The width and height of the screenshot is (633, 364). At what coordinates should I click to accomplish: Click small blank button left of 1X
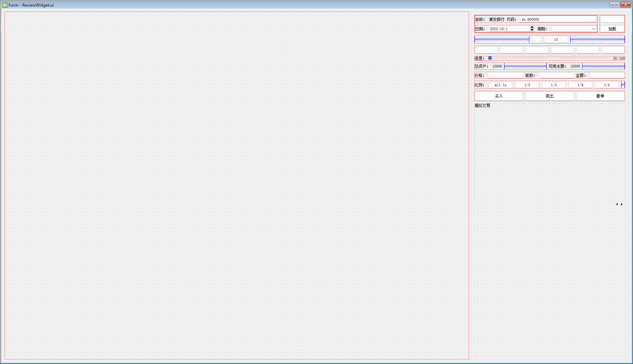tap(536, 39)
